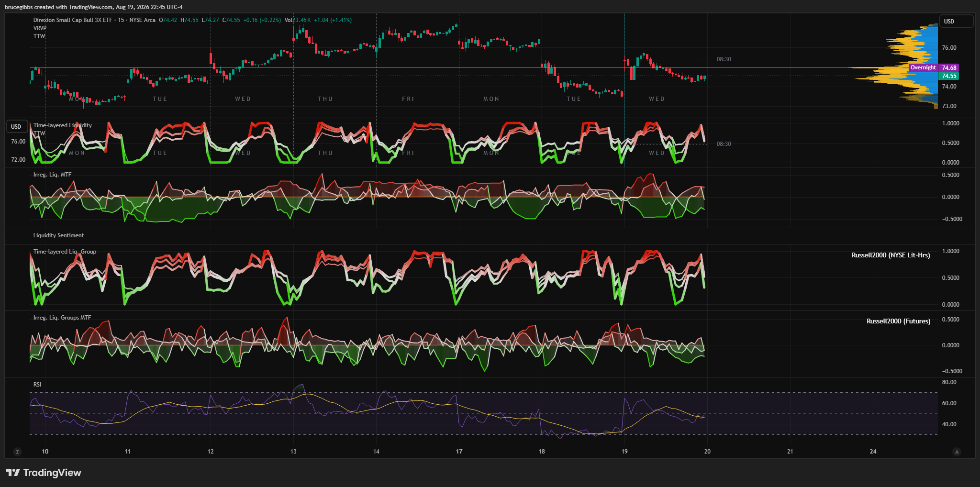Click the 08:30 label in the price pane
980x487 pixels.
(724, 59)
